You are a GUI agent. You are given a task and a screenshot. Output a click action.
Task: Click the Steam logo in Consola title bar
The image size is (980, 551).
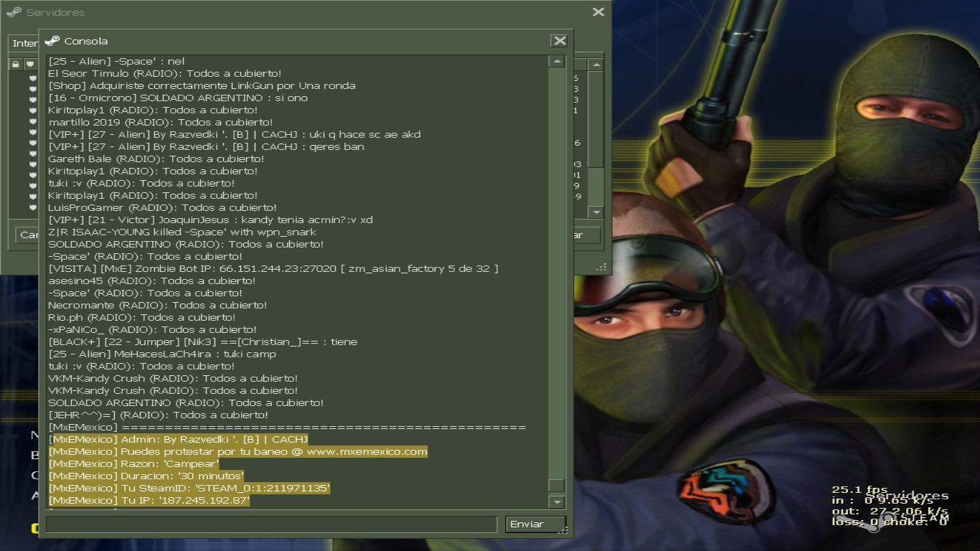(52, 41)
